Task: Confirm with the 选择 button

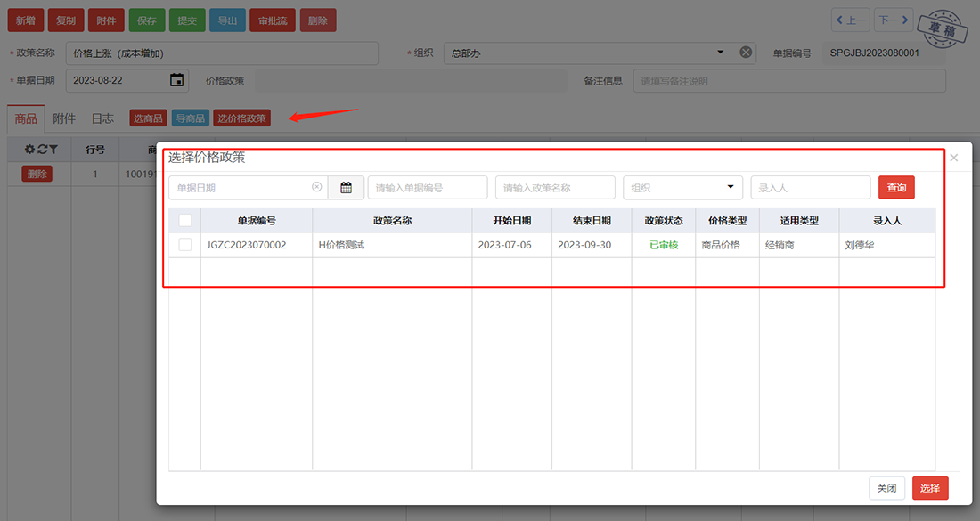Action: click(x=930, y=488)
